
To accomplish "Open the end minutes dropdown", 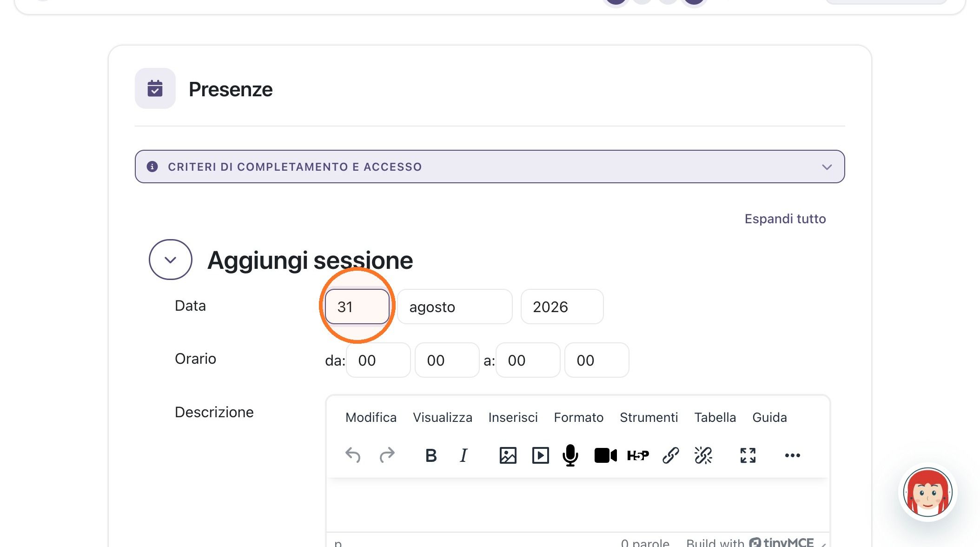I will (597, 360).
